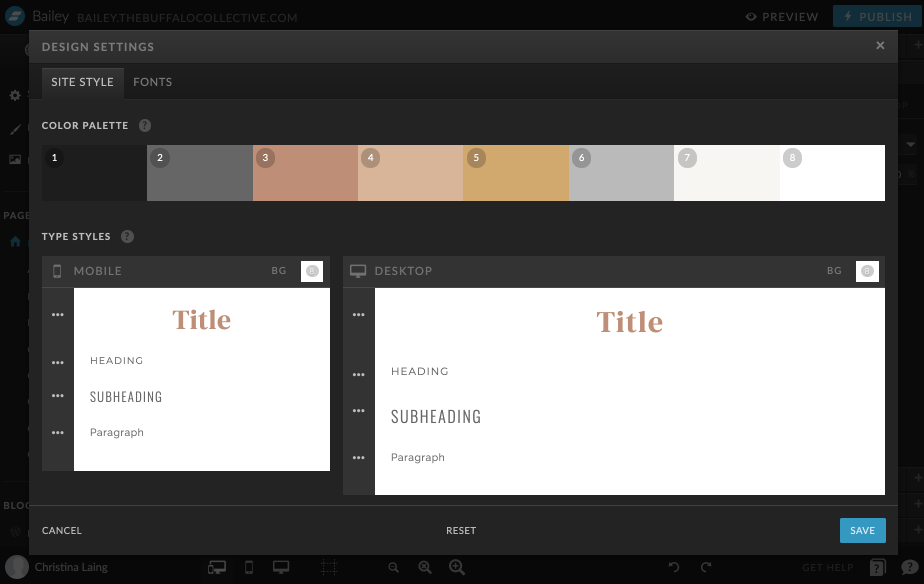
Task: Click the Showit lightning bolt logo
Action: [14, 15]
